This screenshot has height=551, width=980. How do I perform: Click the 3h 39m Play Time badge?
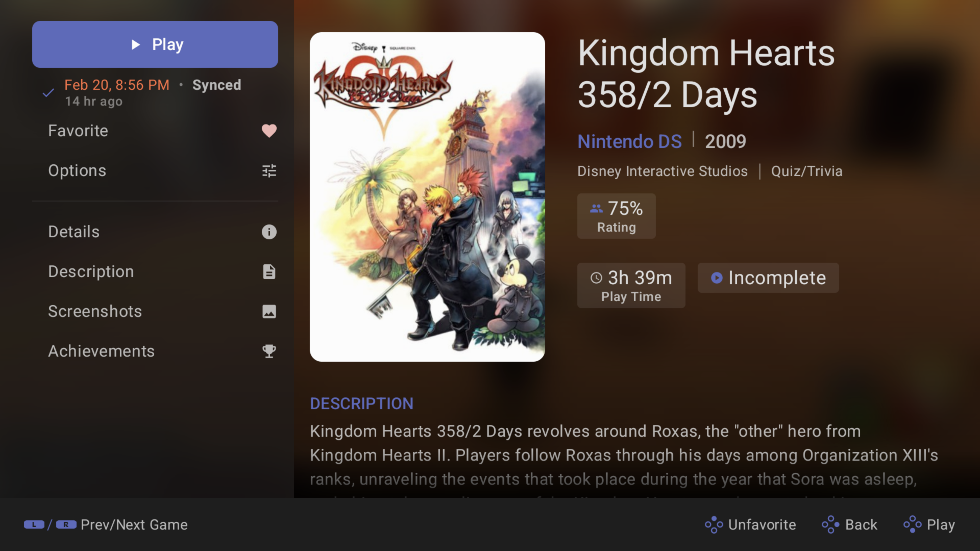tap(631, 286)
